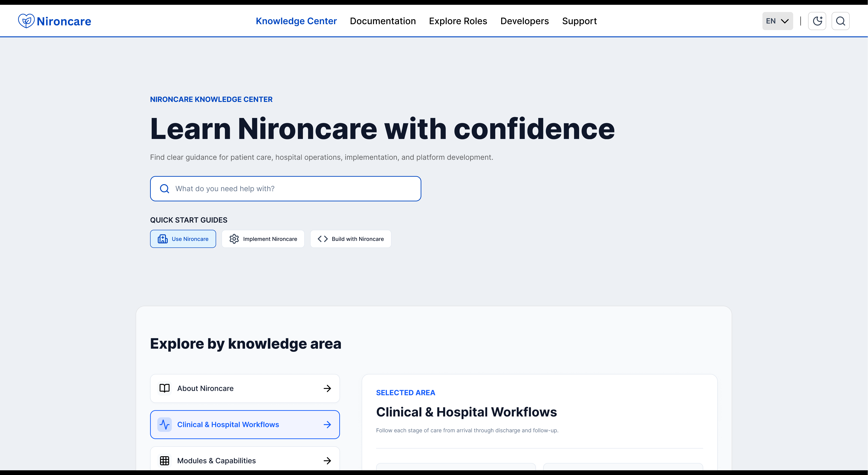Screen dimensions: 868x475
Task: Click the arrow on Clinical & Hospital Workflows row
Action: [x=327, y=424]
